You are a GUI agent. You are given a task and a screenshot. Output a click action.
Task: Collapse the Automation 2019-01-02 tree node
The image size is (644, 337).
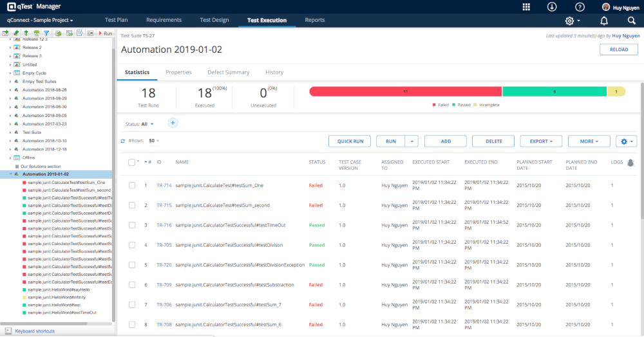pos(10,174)
